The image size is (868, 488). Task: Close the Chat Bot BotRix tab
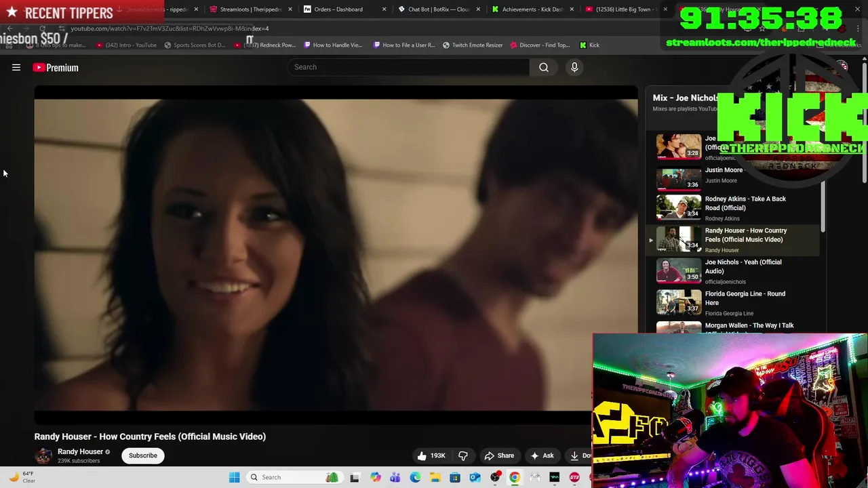[x=478, y=9]
